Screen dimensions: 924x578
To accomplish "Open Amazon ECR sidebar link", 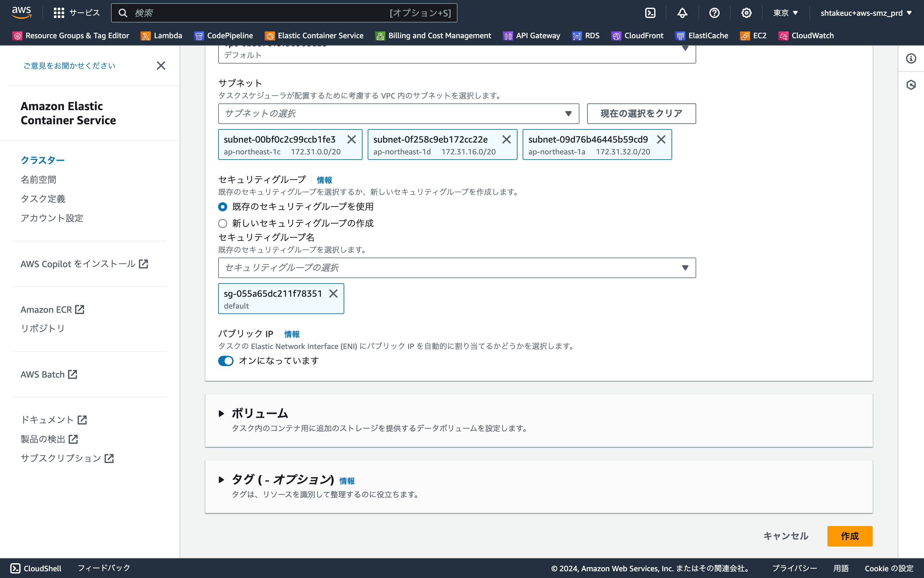I will (52, 309).
